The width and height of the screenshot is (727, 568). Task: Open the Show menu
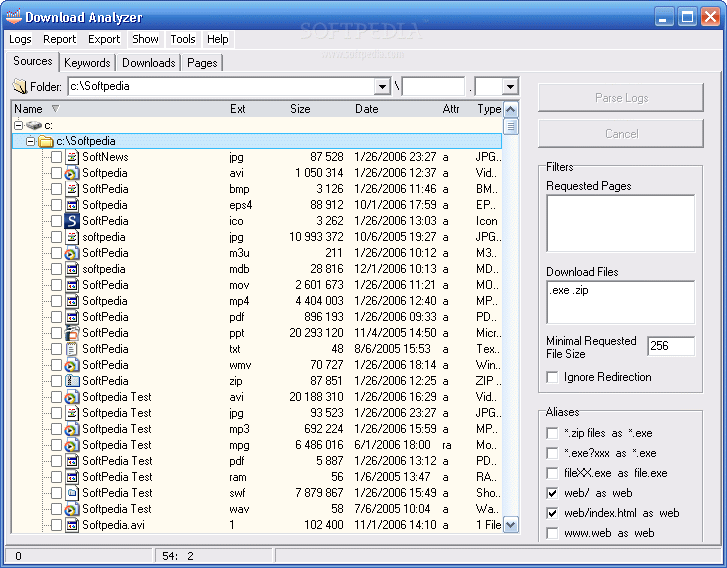coord(145,39)
